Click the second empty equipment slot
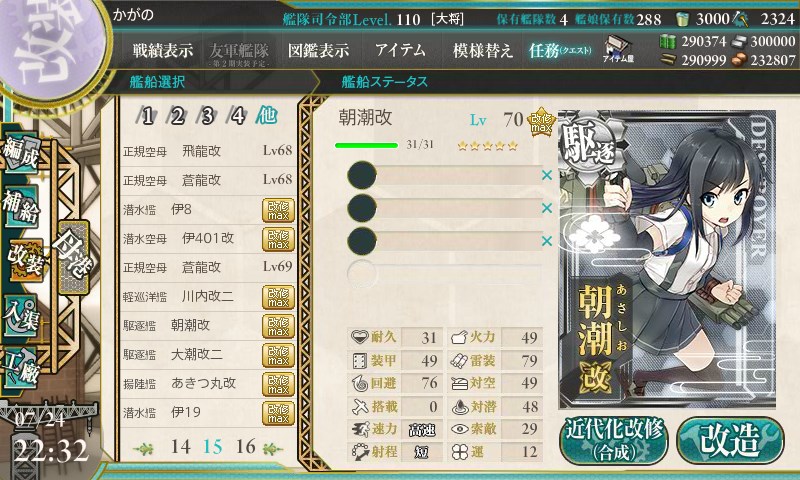 click(x=444, y=208)
